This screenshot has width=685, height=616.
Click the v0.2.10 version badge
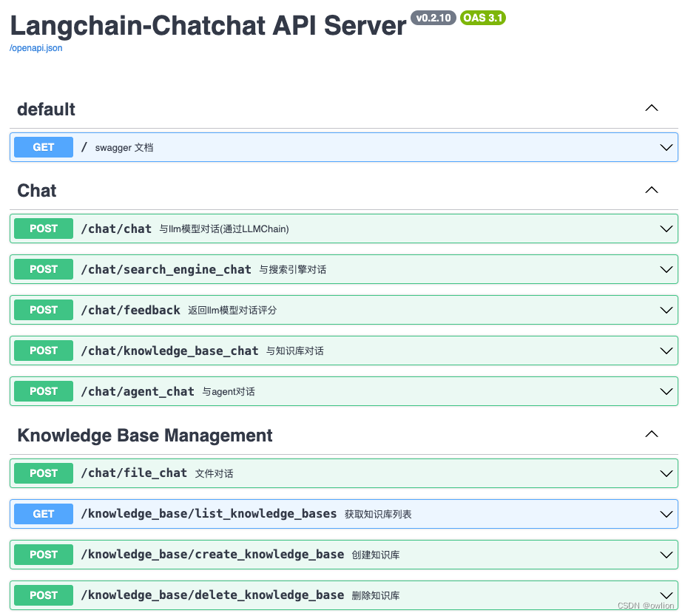(x=433, y=18)
